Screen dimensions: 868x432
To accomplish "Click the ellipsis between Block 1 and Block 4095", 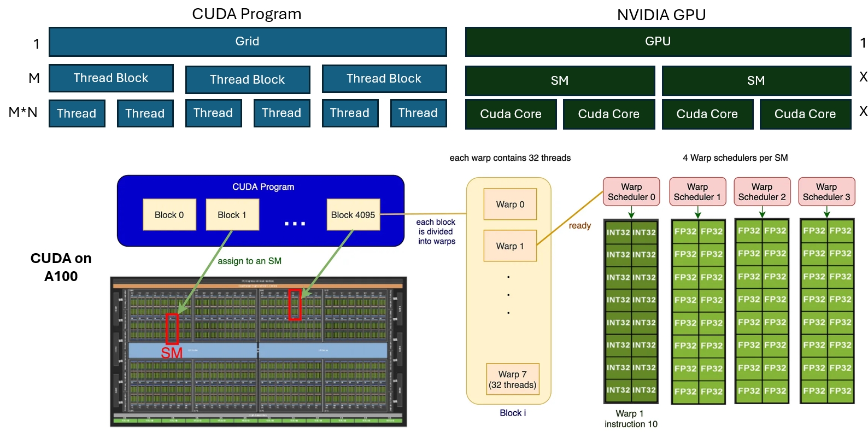I will point(295,223).
